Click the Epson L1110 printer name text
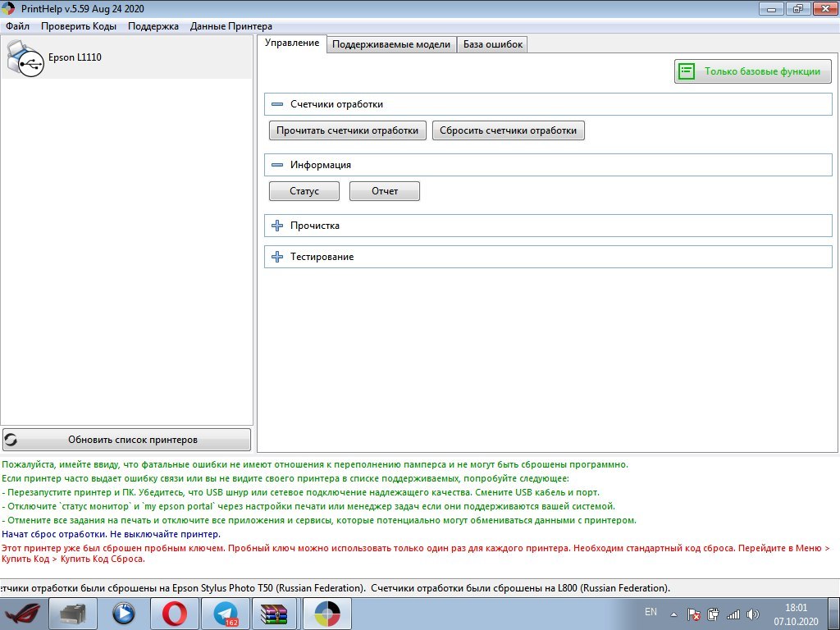Image resolution: width=840 pixels, height=630 pixels. tap(75, 57)
